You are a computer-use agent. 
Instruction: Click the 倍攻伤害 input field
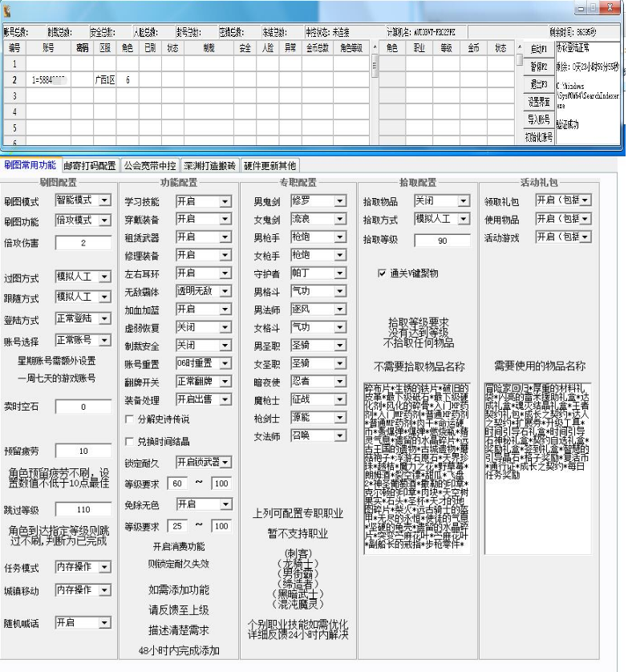pyautogui.click(x=83, y=243)
